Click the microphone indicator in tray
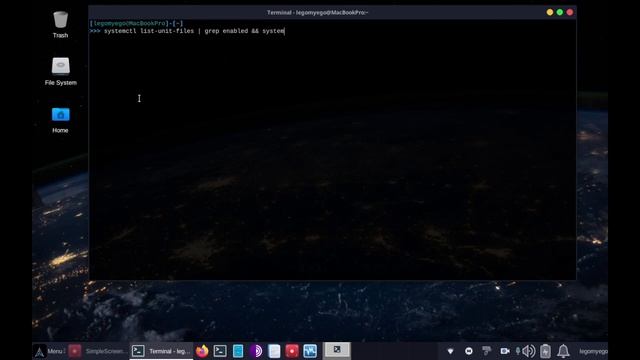 (x=518, y=351)
